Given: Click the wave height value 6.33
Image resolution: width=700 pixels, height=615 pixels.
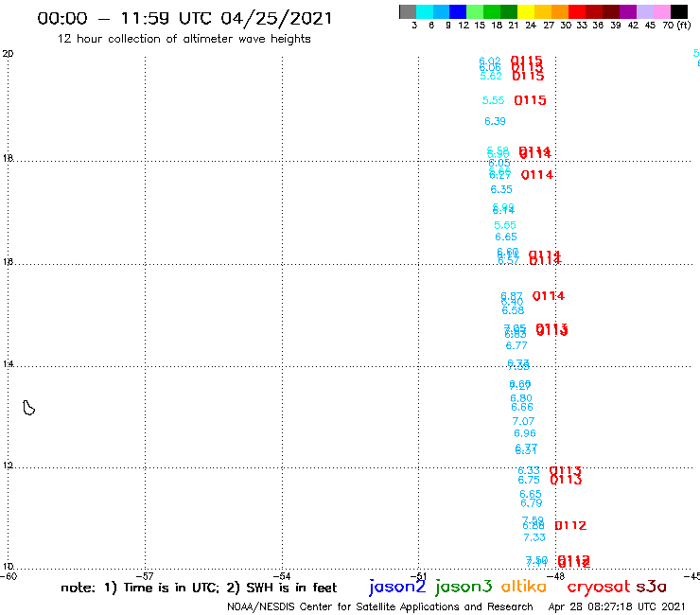Looking at the screenshot, I should (529, 470).
